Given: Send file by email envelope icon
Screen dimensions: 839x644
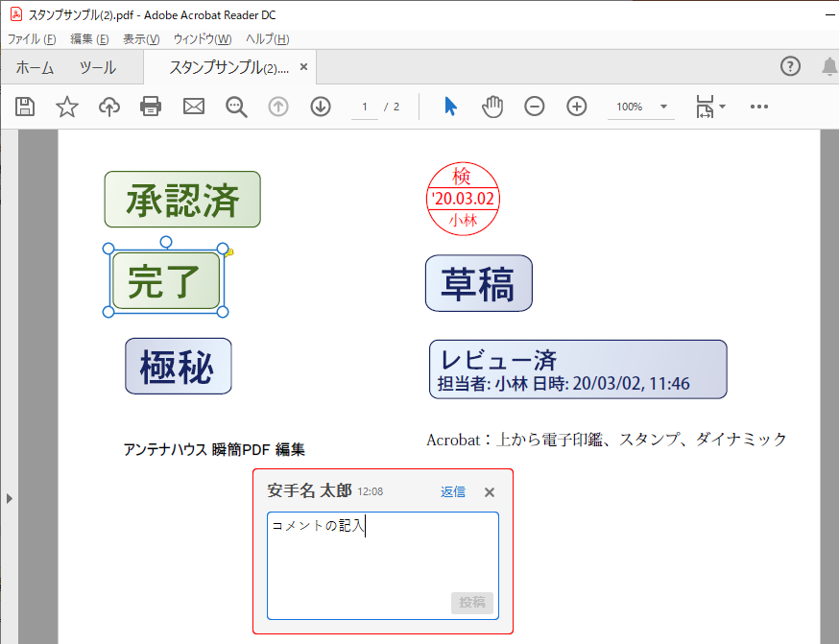Looking at the screenshot, I should (x=194, y=107).
